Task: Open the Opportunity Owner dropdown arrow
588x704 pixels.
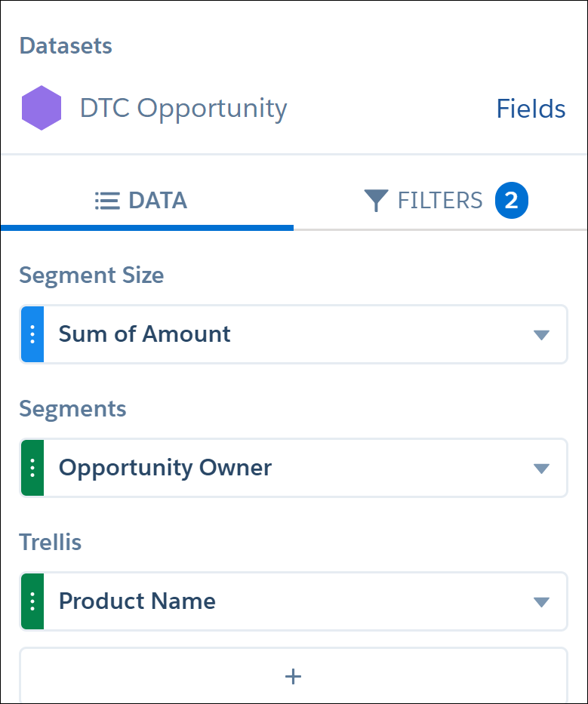Action: [541, 469]
